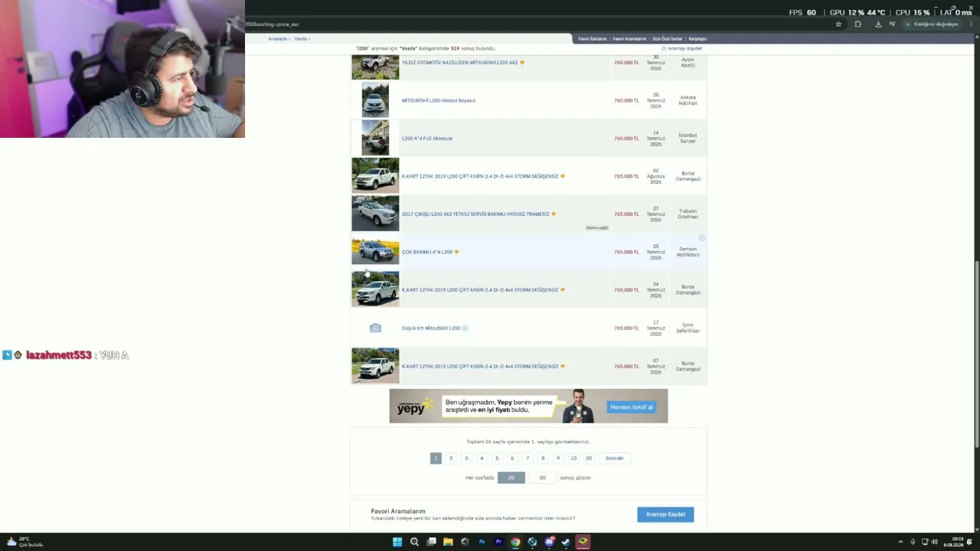Click the thumbnail of MİTSUBİSHİ L200 Hatasız boyasız
The height and width of the screenshot is (551, 980).
[x=375, y=100]
